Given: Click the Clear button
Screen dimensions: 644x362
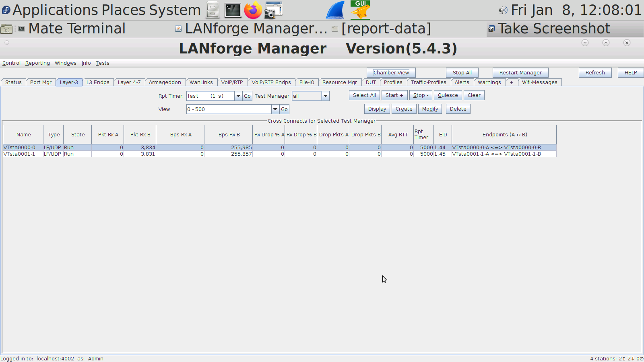Looking at the screenshot, I should [x=474, y=95].
